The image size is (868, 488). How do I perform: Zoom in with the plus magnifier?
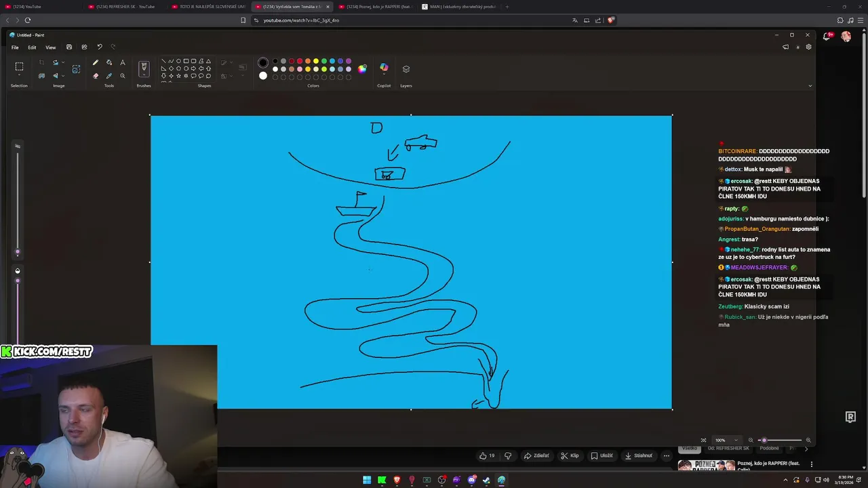click(x=808, y=441)
